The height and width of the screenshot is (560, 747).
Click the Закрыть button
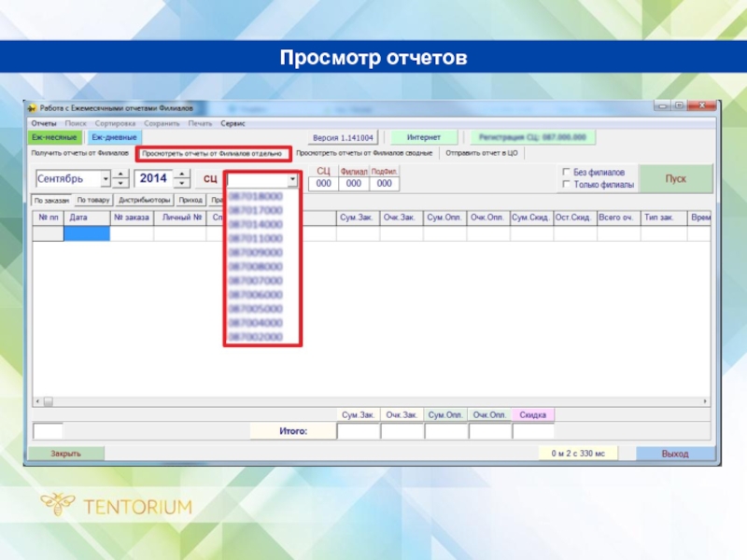point(65,454)
